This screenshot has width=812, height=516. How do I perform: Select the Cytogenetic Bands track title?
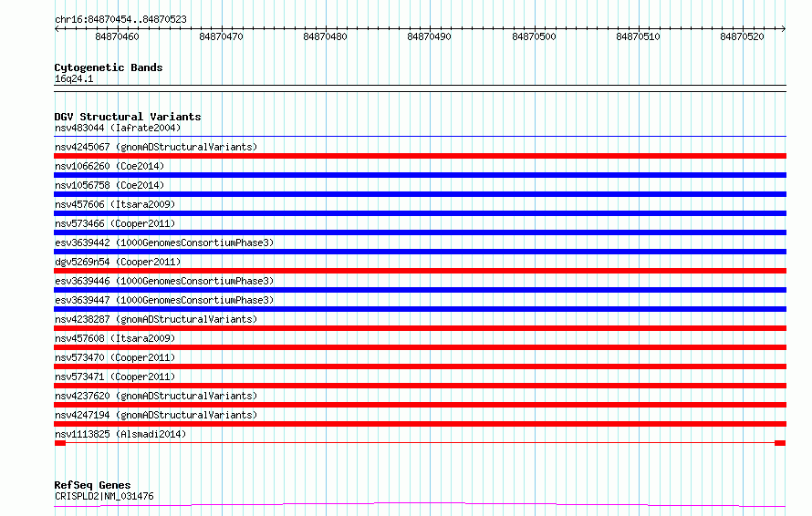point(109,67)
